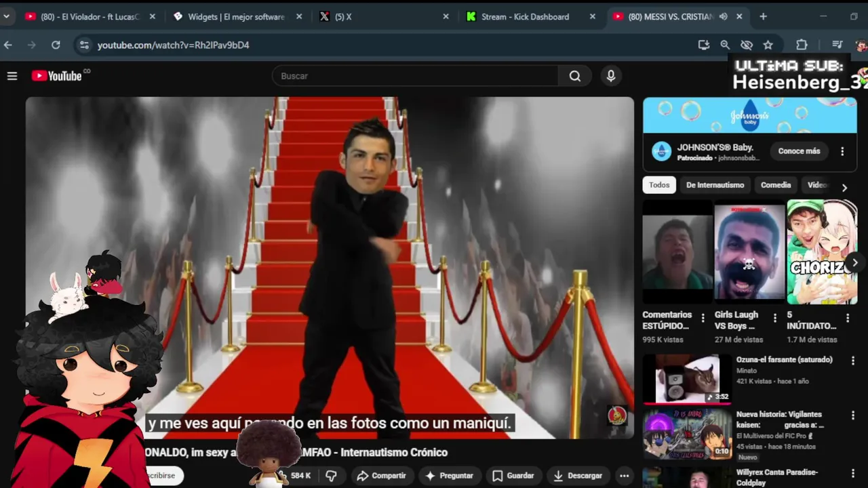The width and height of the screenshot is (868, 488).
Task: Open options for Girls Laugh VS Boys short
Action: point(774,317)
